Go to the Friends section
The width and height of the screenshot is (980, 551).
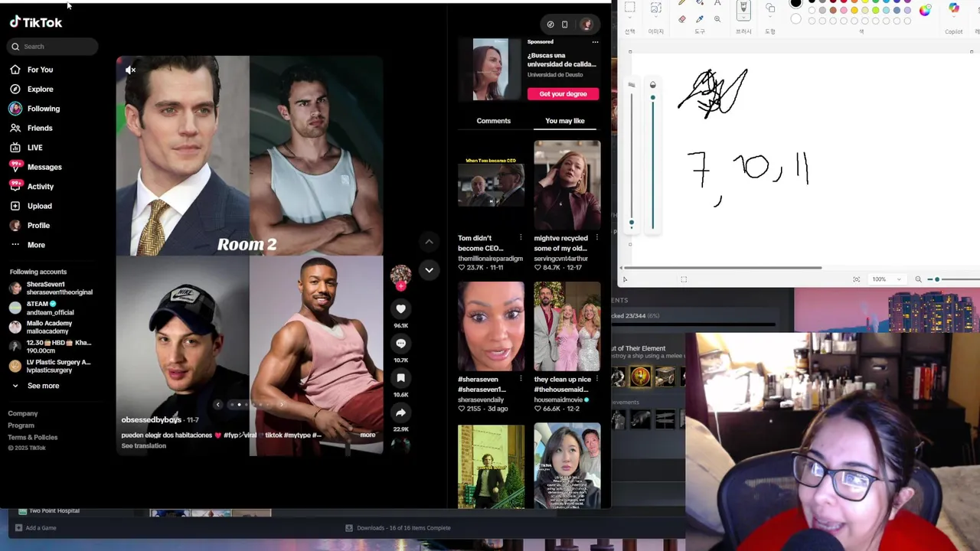(40, 128)
